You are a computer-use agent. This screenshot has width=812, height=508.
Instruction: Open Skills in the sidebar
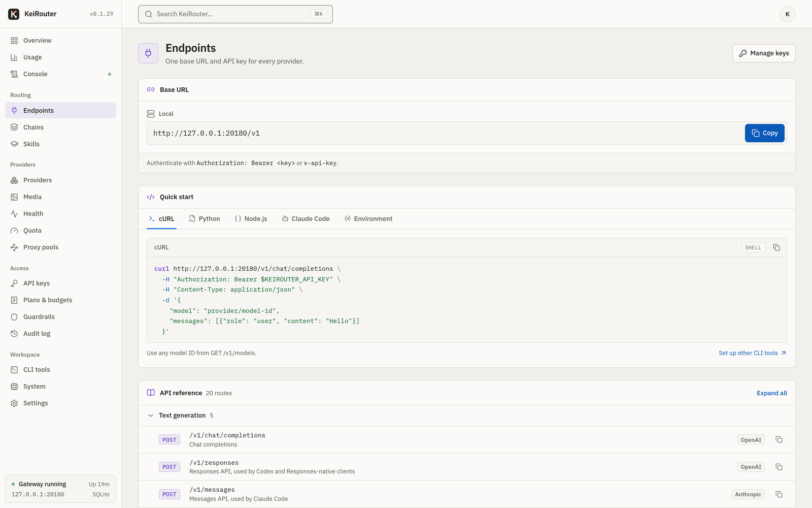tap(60, 144)
